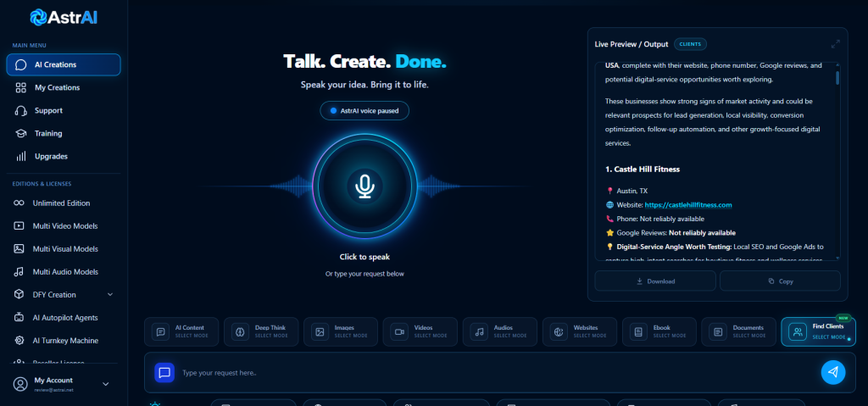The height and width of the screenshot is (406, 868).
Task: Open AI Creations in the sidebar
Action: 64,64
